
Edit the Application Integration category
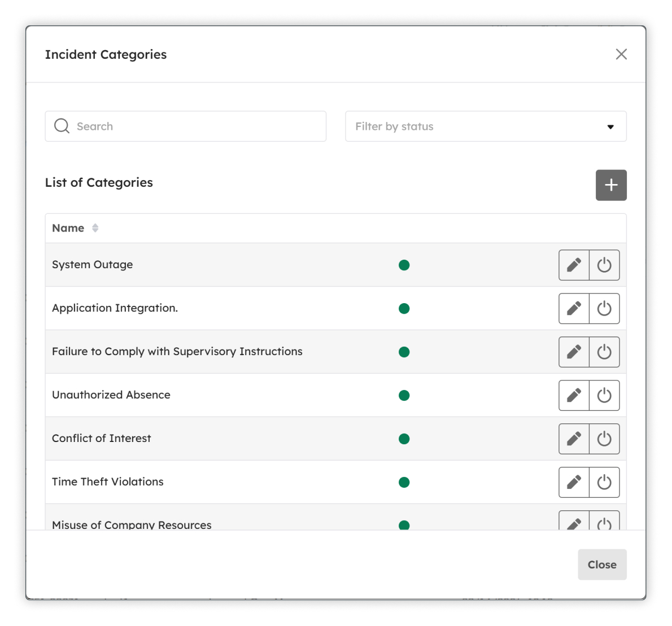574,309
